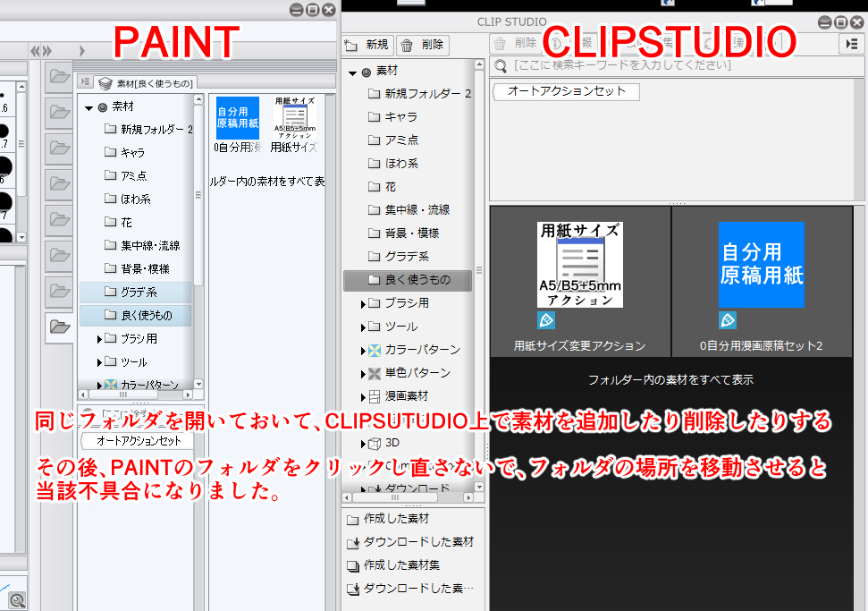868x611 pixels.
Task: Select the 素材[良く使うもの] tab in PAINT
Action: tap(146, 83)
